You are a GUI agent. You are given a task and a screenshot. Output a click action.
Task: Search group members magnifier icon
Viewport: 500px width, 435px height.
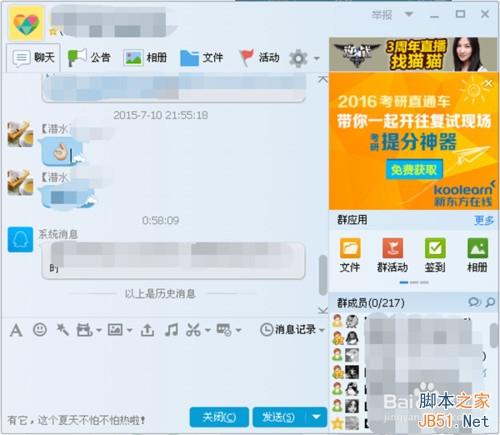tap(490, 303)
